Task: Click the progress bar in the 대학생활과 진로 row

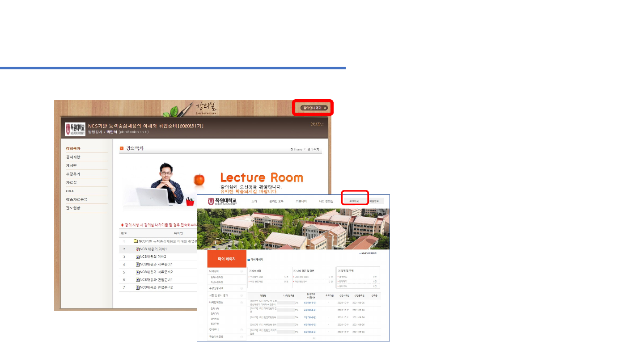Action: [x=286, y=310]
